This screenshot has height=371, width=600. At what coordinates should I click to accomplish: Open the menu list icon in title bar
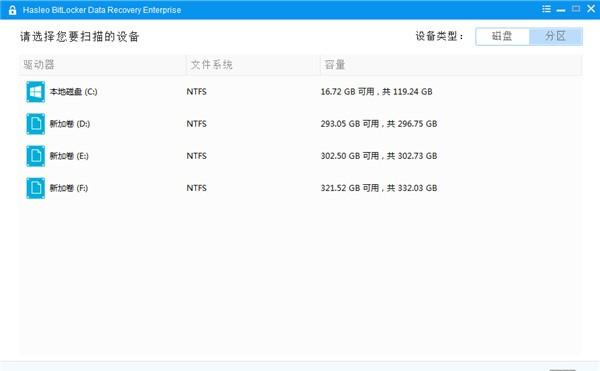click(x=546, y=9)
